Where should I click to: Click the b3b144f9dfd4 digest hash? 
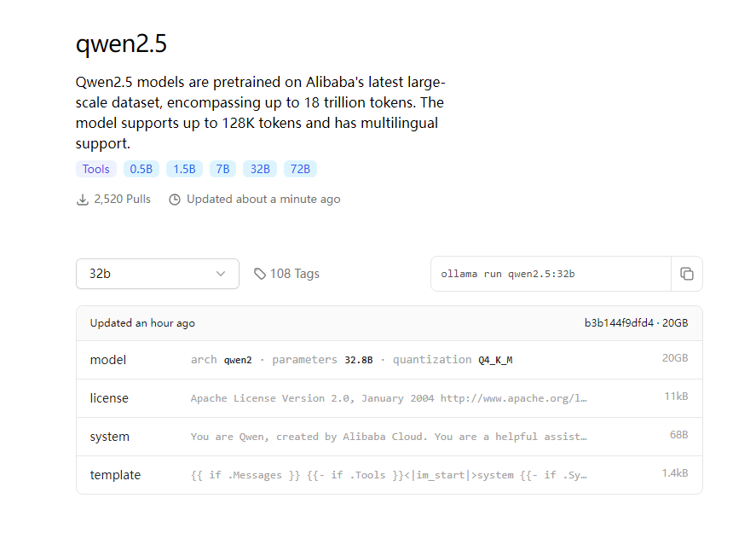pos(619,323)
